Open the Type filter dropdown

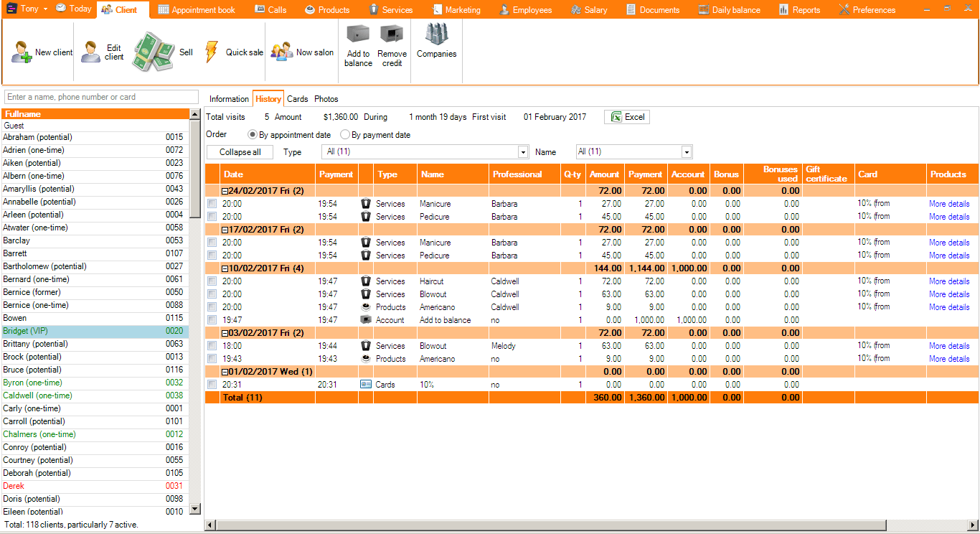(x=523, y=152)
